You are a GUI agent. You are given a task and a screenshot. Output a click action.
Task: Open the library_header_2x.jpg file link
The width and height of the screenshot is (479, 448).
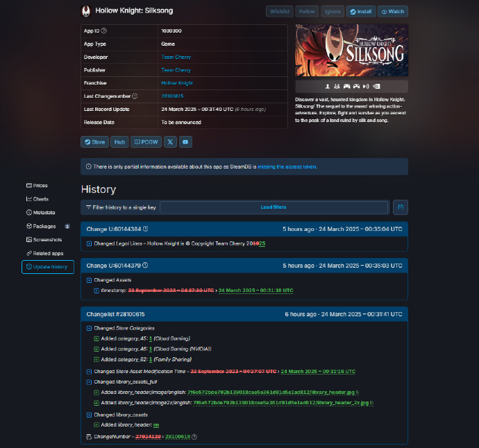(281, 402)
